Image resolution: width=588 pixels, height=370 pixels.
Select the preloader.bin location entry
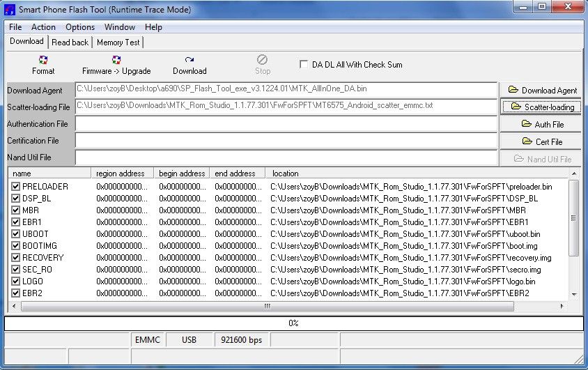pyautogui.click(x=411, y=186)
